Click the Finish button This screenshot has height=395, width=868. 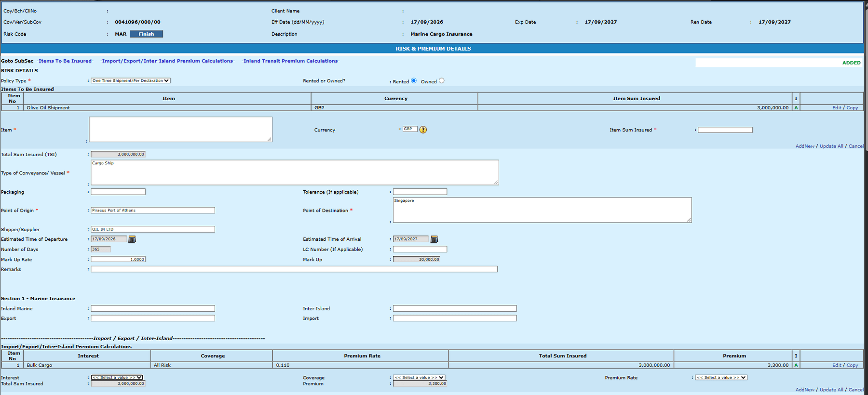click(x=147, y=34)
